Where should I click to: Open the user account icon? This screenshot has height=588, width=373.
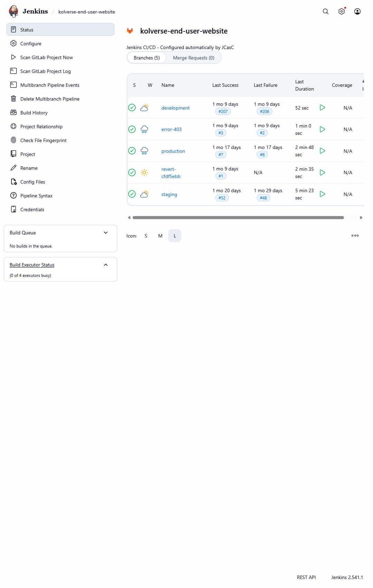click(357, 11)
